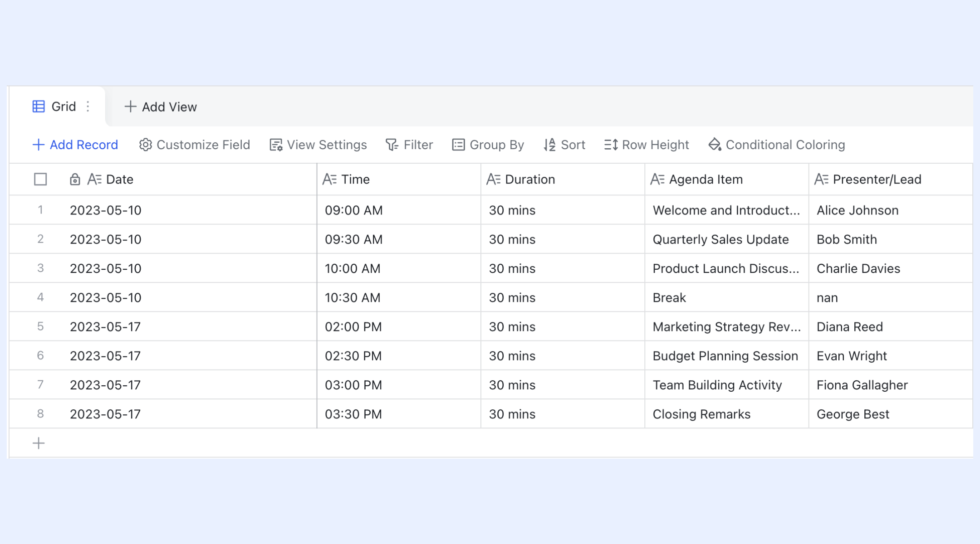Click the Filter funnel icon
Screen dimensions: 980x544
(x=392, y=145)
